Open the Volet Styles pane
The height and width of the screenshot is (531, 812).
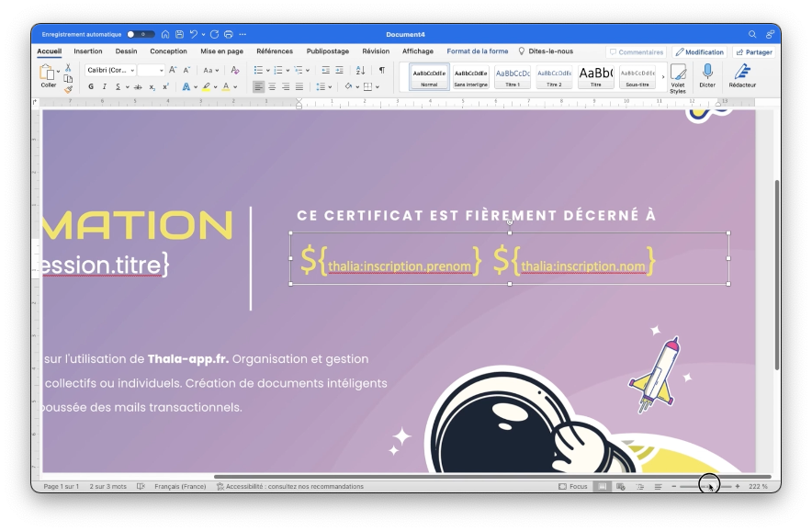tap(677, 77)
